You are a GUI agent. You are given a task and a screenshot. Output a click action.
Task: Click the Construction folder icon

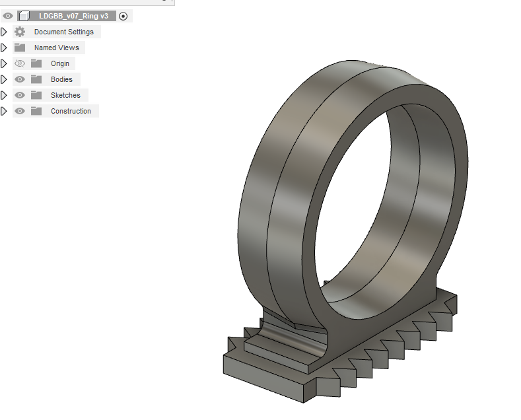[36, 111]
